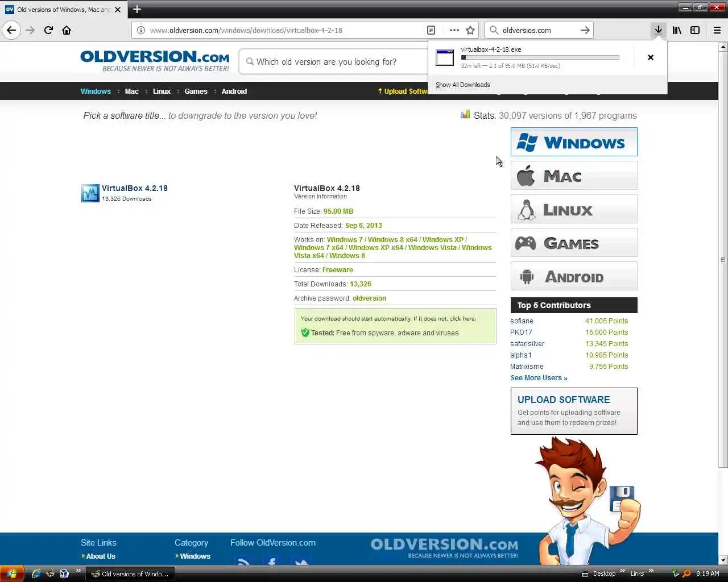Open the Windows Start button
This screenshot has width=728, height=582.
click(x=12, y=573)
